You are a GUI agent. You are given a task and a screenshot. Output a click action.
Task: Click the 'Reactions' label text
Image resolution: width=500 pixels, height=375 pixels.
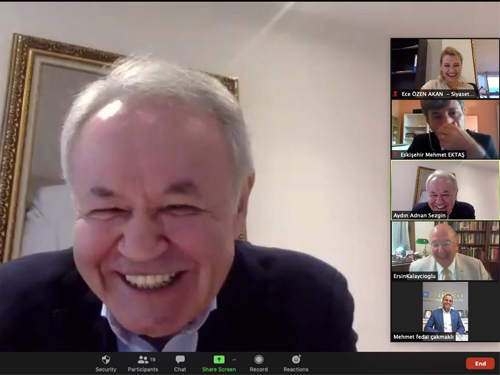(296, 369)
